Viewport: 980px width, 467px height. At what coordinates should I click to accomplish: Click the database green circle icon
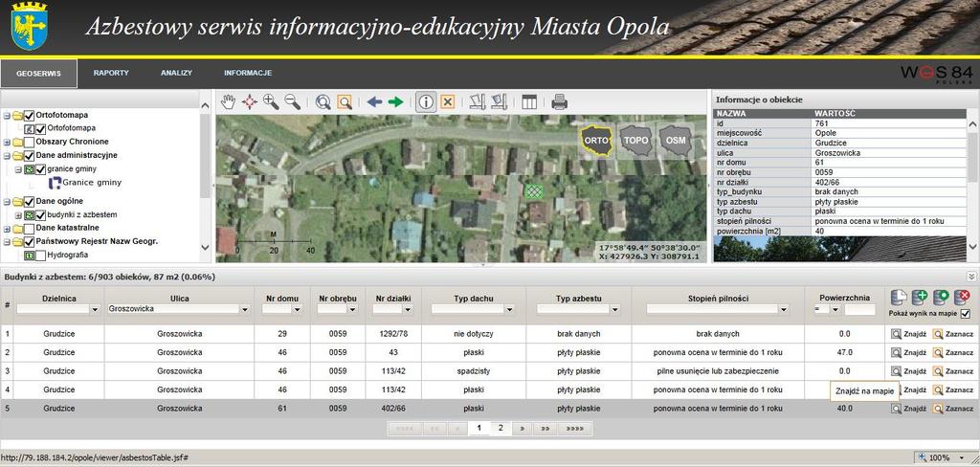tap(941, 298)
